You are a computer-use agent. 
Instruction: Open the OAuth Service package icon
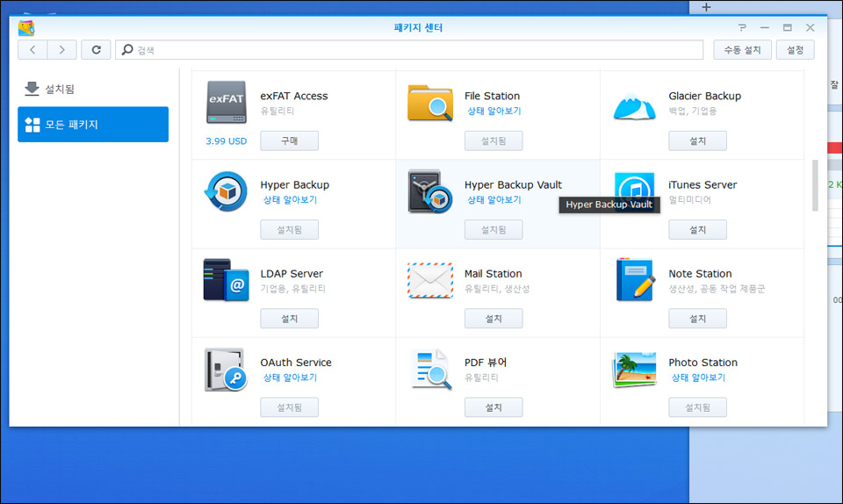pyautogui.click(x=226, y=369)
